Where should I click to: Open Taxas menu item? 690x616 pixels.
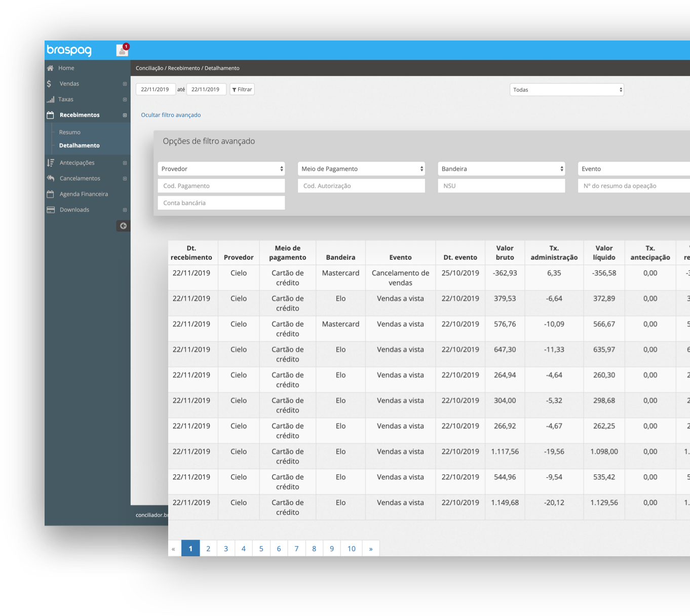pos(66,99)
